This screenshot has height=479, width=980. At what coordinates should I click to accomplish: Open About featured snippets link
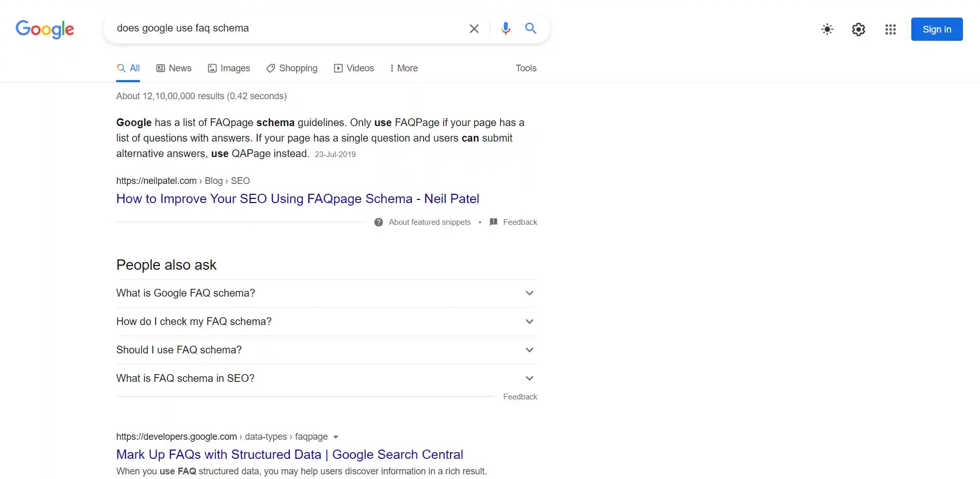[430, 222]
